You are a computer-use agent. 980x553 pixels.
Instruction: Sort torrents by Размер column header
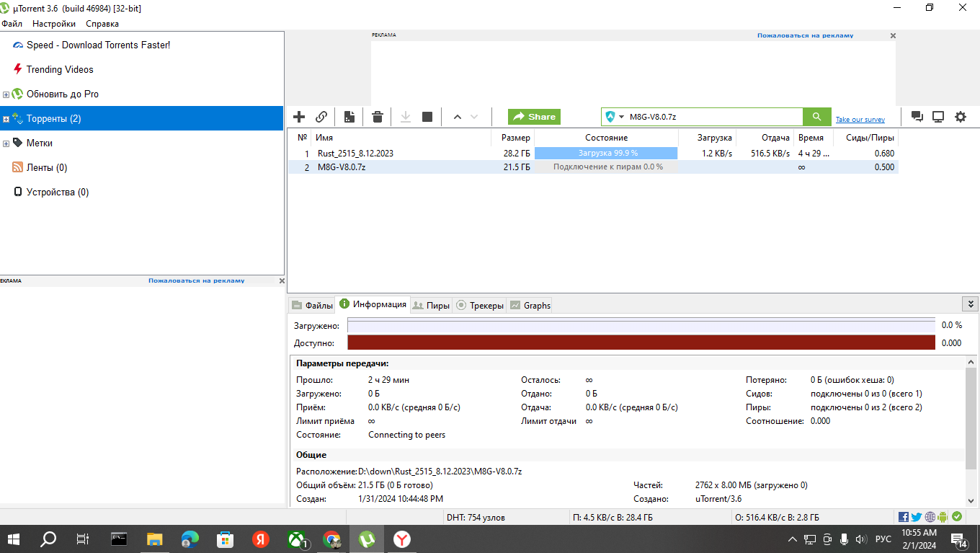coord(512,137)
